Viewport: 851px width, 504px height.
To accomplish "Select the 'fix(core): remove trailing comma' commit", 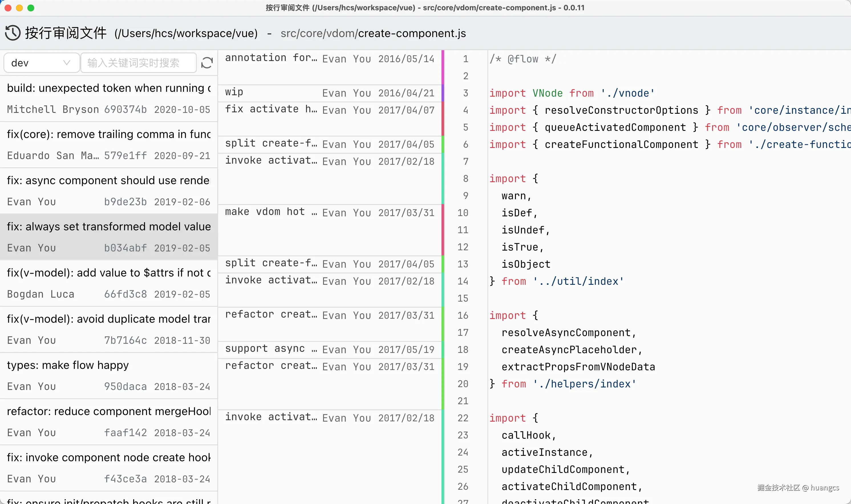I will (109, 145).
